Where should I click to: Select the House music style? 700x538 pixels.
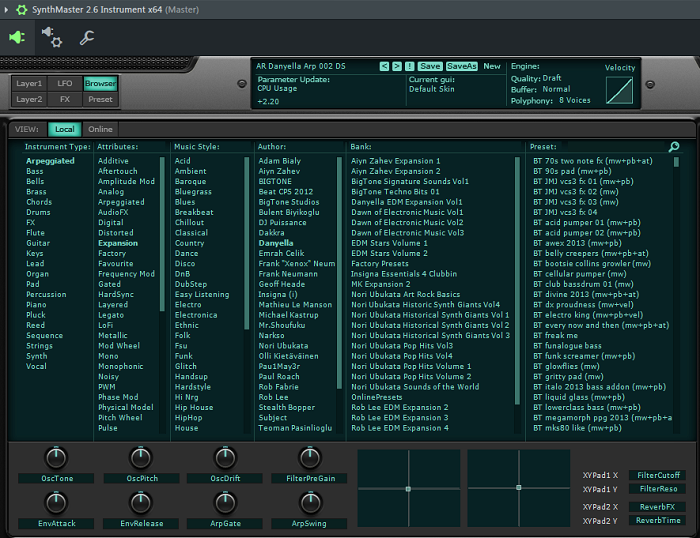click(186, 428)
